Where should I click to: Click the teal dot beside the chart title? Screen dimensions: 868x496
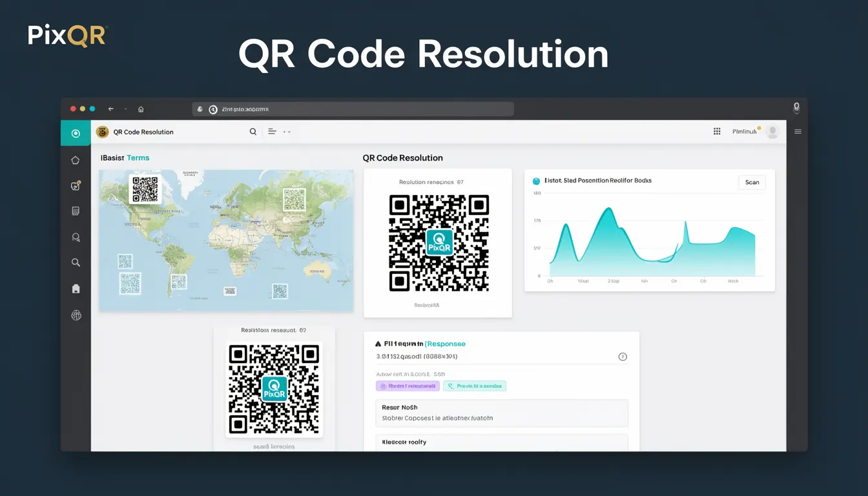click(536, 181)
